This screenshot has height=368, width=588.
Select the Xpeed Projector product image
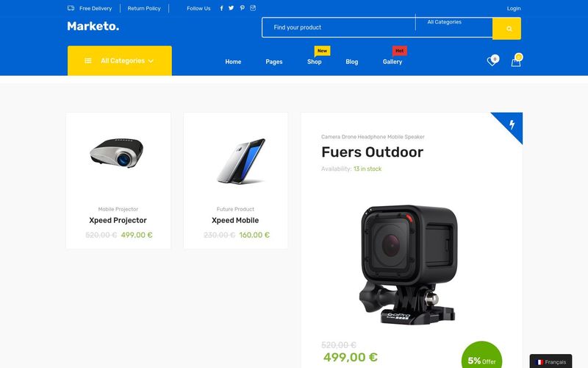click(x=117, y=153)
